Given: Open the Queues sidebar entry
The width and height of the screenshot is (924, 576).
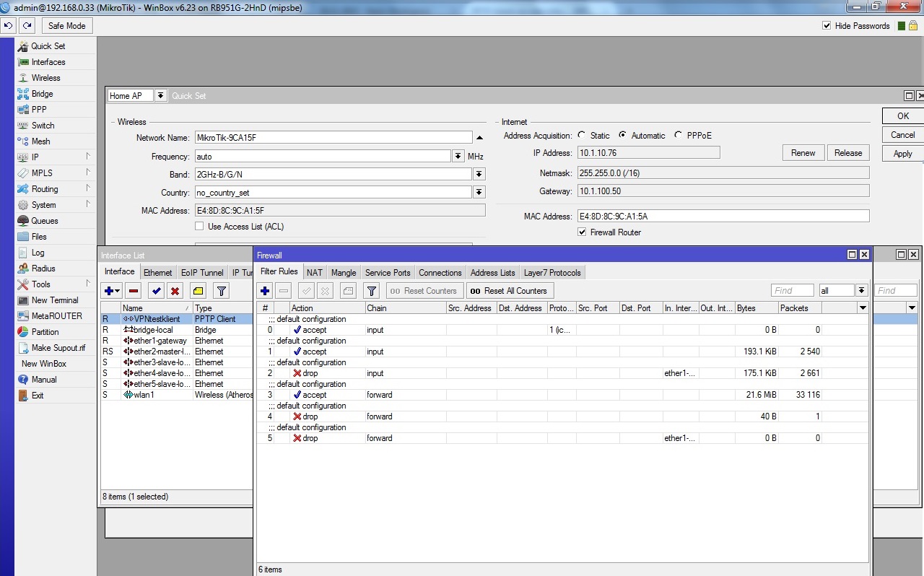Looking at the screenshot, I should coord(44,221).
